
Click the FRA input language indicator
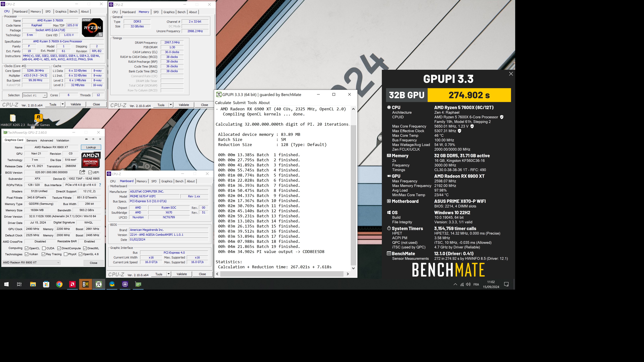point(476,284)
